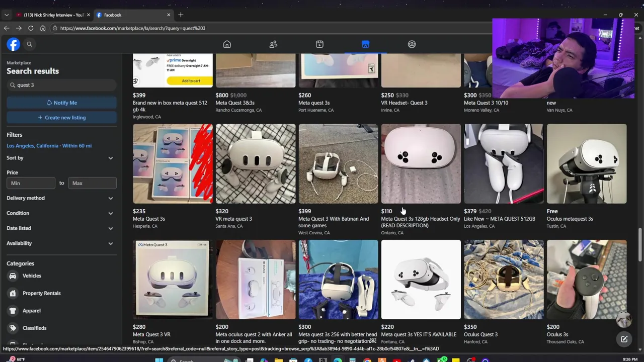Screen dimensions: 644x362
Task: Click 'Brand new in box meta quest 512' title
Action: click(x=170, y=106)
